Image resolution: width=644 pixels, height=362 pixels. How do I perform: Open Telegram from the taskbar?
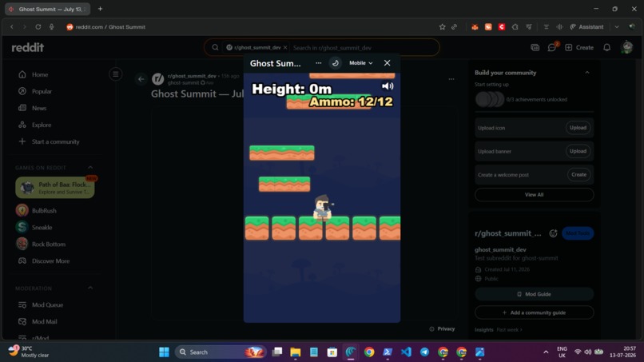coord(424,352)
